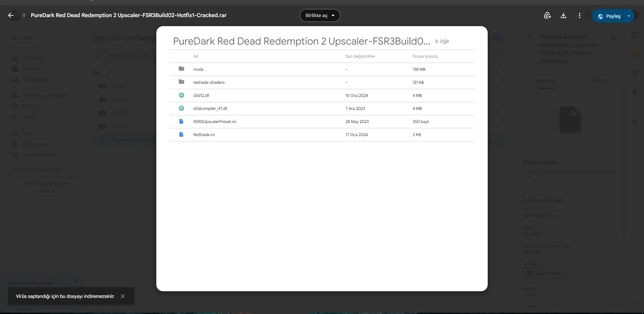The height and width of the screenshot is (314, 644).
Task: Go back using the arrow button
Action: [x=11, y=15]
